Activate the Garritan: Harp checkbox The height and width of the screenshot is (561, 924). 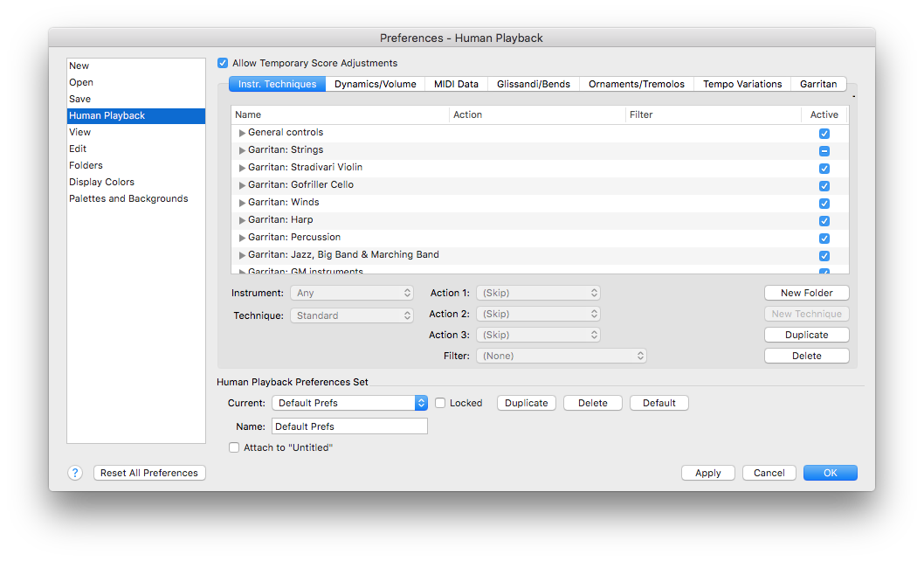click(x=824, y=220)
